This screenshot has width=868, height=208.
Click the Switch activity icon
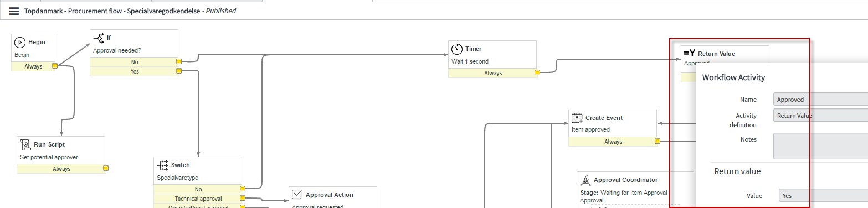[x=163, y=165]
